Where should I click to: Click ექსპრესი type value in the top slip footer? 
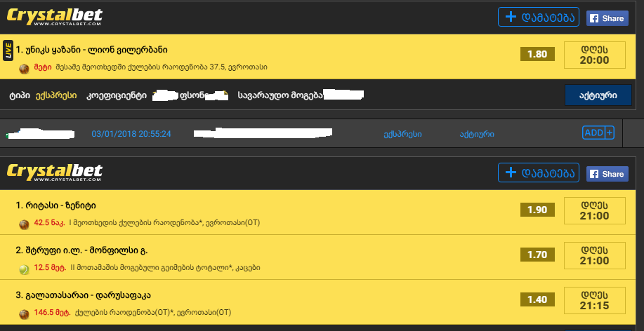point(56,95)
